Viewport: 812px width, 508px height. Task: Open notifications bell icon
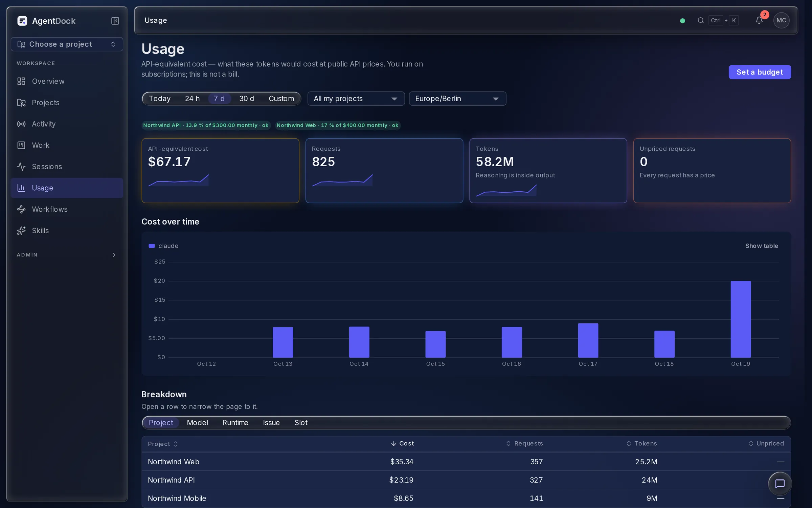[x=759, y=20]
